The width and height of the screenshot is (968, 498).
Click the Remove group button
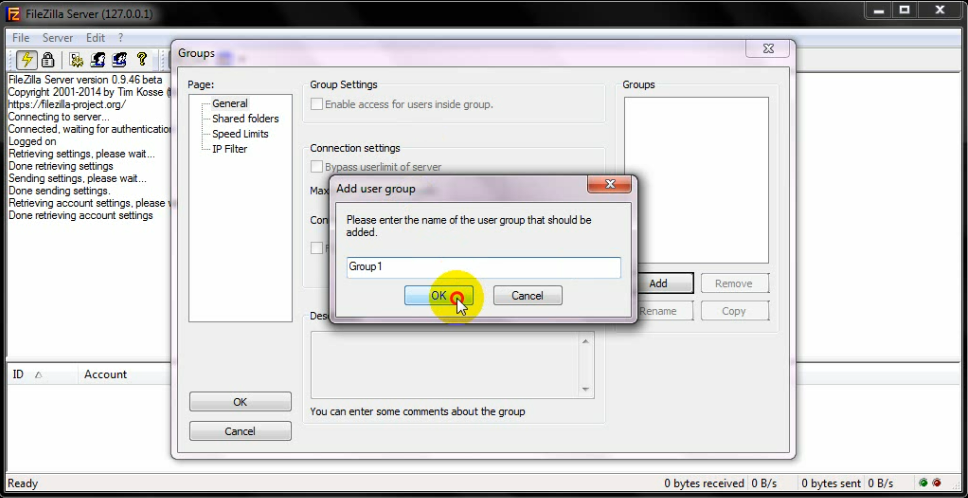tap(733, 283)
